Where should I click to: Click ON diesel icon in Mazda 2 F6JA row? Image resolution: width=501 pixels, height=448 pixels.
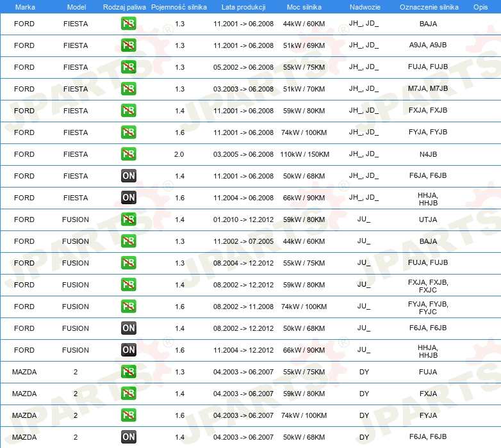tap(128, 437)
